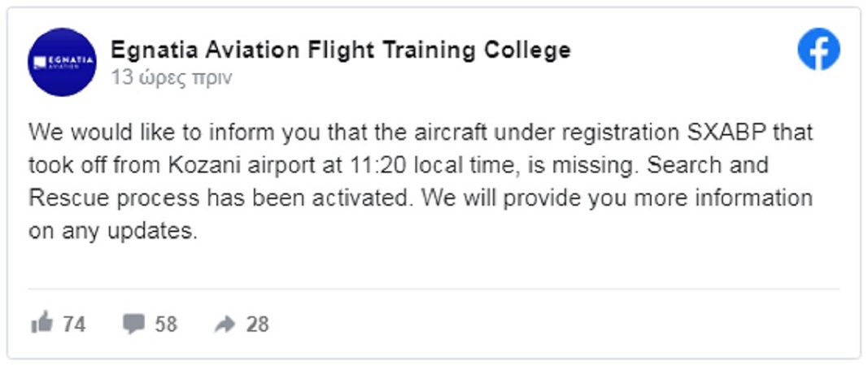Click the '13 ώρες πριν' timestamp
This screenshot has width=868, height=366.
click(171, 77)
